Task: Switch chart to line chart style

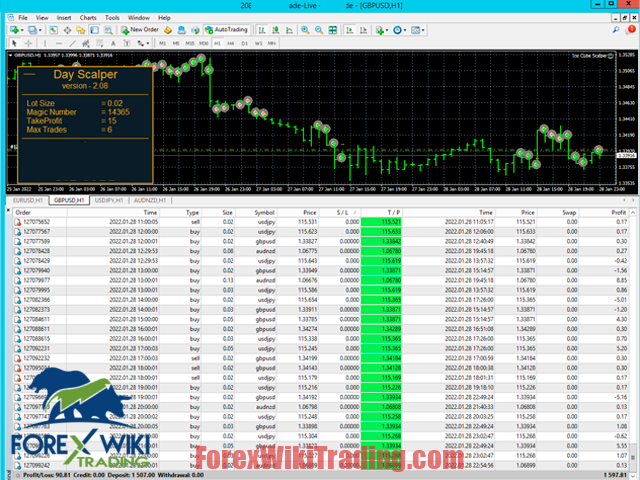Action: click(x=289, y=30)
